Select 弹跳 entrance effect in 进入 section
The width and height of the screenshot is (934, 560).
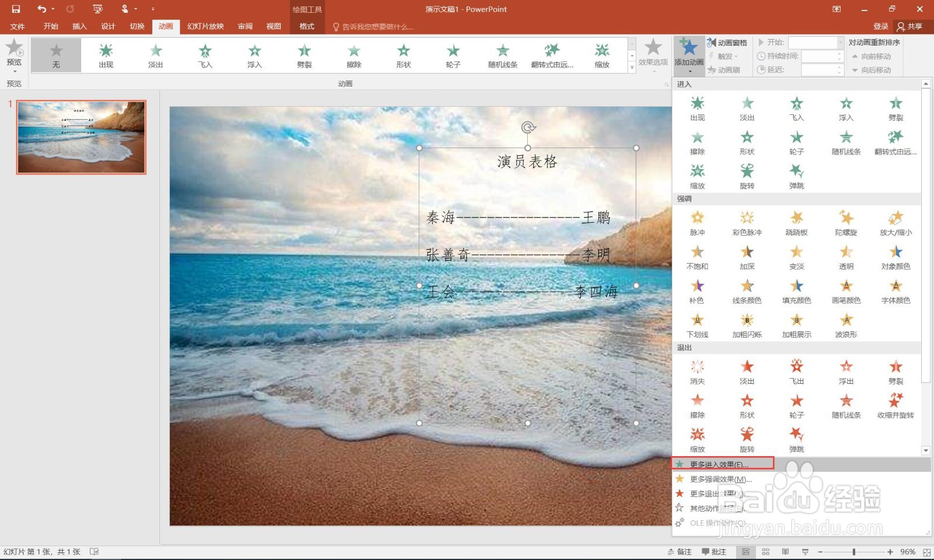point(797,176)
